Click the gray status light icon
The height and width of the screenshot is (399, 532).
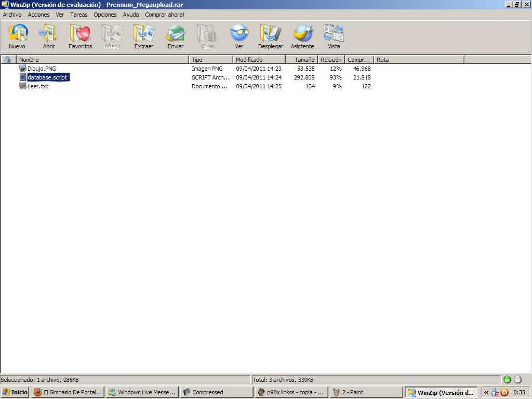(518, 380)
